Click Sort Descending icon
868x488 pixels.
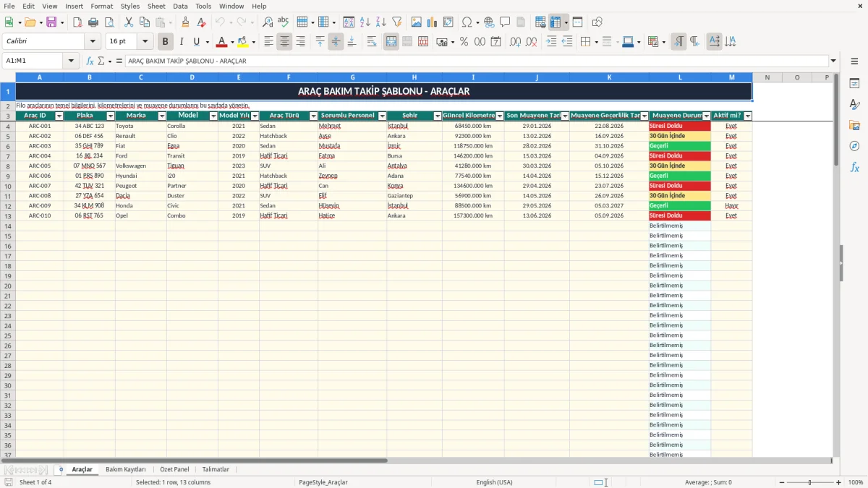380,22
